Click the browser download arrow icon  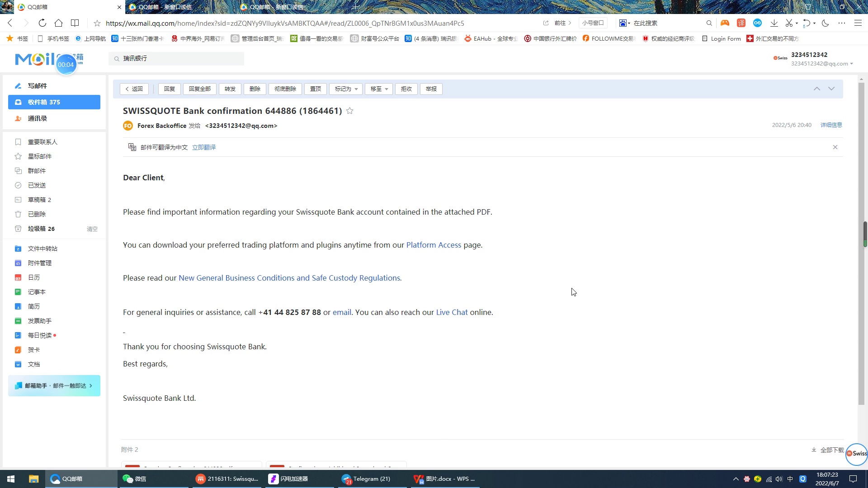(x=774, y=23)
